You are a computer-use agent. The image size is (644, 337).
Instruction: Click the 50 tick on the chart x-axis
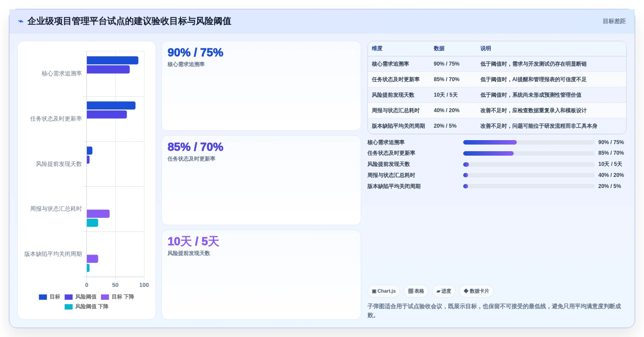click(x=115, y=285)
